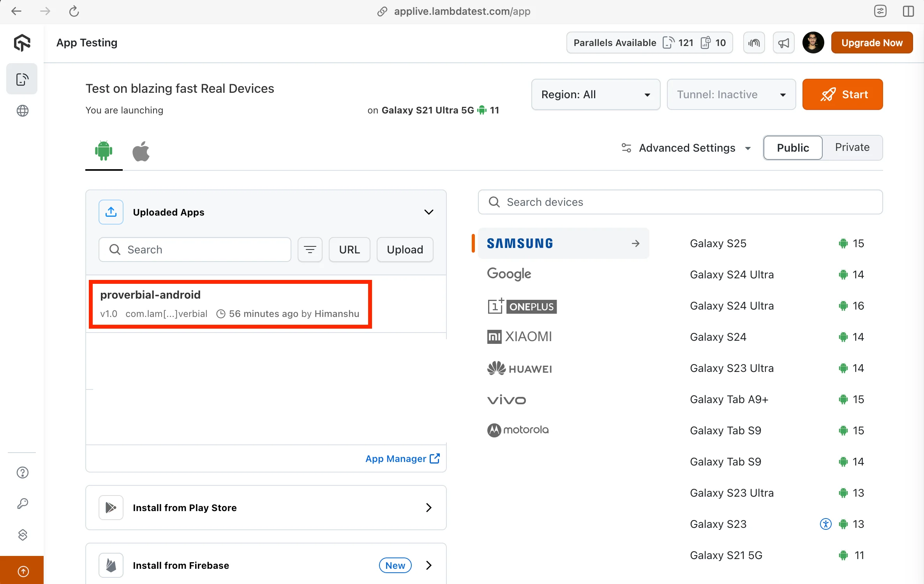Select the Android platform tab
The image size is (924, 584).
(104, 151)
